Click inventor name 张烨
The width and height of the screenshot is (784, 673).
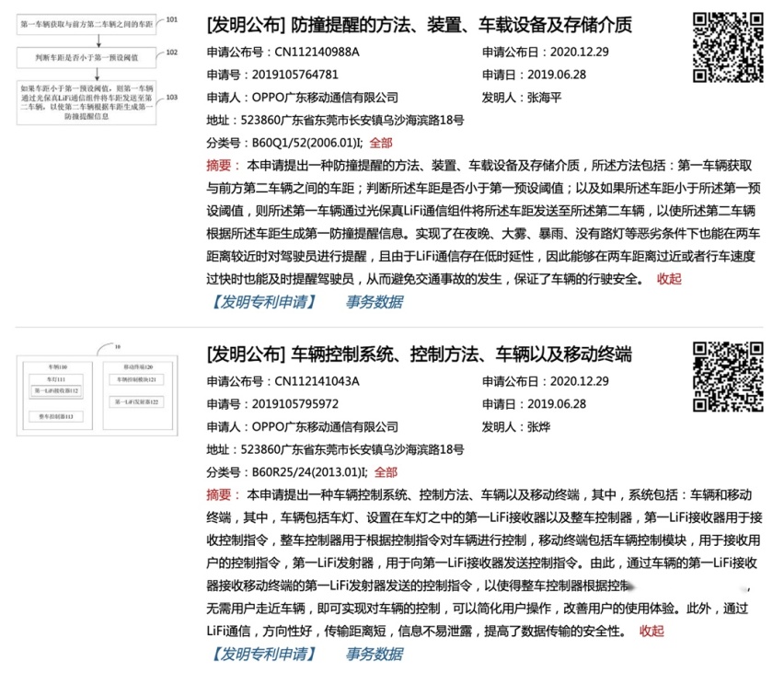point(538,427)
